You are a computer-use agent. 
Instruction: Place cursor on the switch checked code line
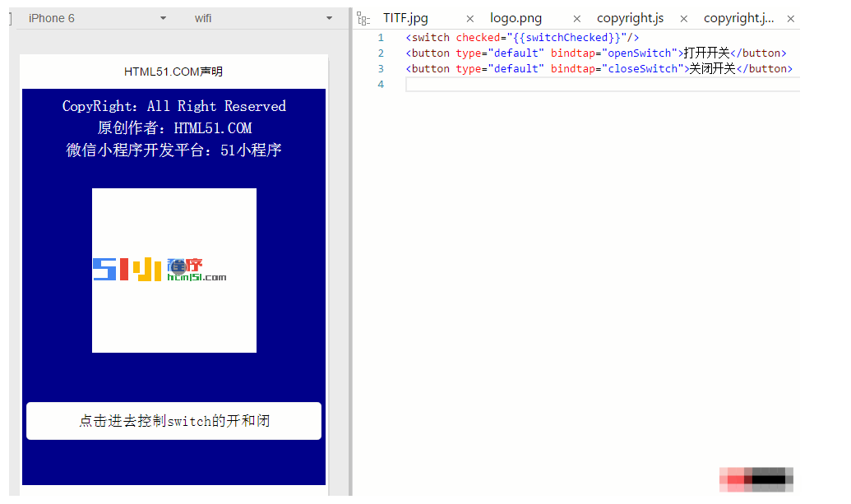tap(522, 38)
